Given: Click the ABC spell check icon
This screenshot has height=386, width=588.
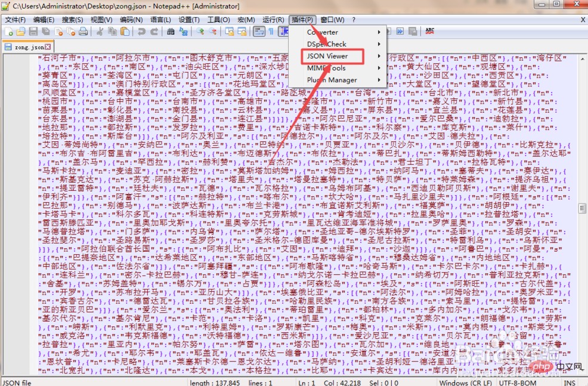Looking at the screenshot, I should coord(429,31).
